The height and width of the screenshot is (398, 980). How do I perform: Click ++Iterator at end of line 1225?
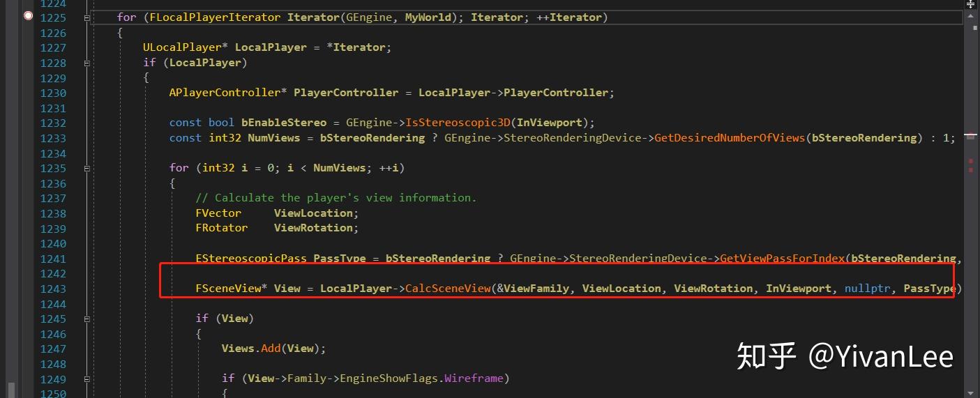point(569,17)
